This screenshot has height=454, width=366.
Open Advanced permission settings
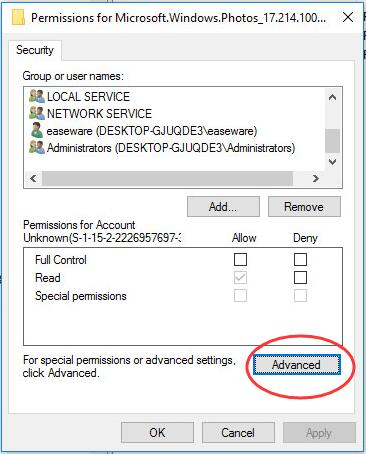coord(296,365)
